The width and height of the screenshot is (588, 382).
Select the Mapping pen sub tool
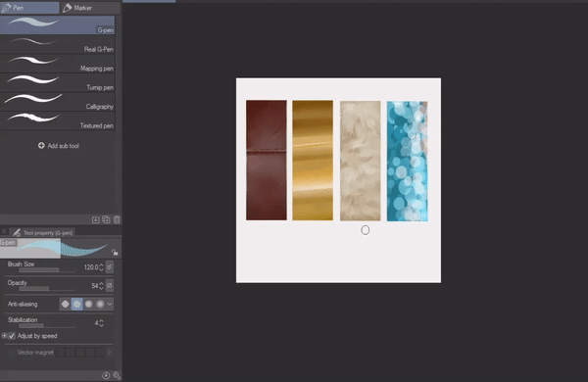coord(58,64)
